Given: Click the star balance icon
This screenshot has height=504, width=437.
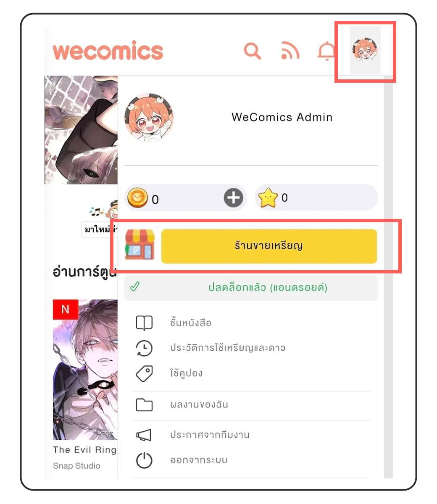Looking at the screenshot, I should [x=269, y=198].
